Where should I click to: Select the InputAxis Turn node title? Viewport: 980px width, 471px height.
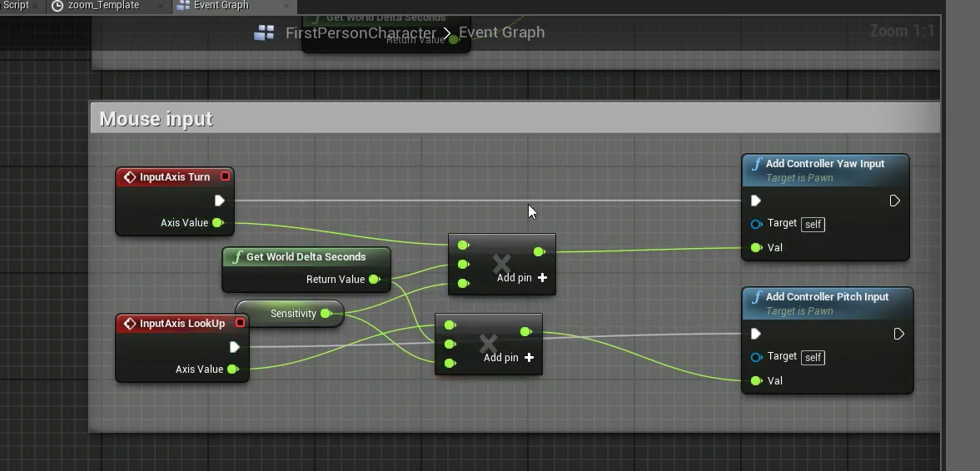click(175, 176)
